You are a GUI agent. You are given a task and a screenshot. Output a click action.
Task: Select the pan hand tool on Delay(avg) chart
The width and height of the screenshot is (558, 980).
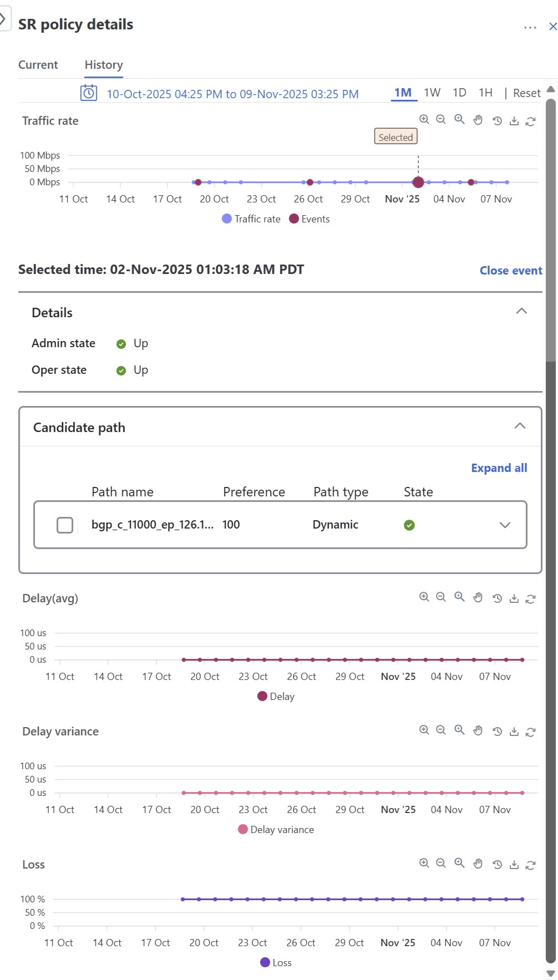coord(478,597)
